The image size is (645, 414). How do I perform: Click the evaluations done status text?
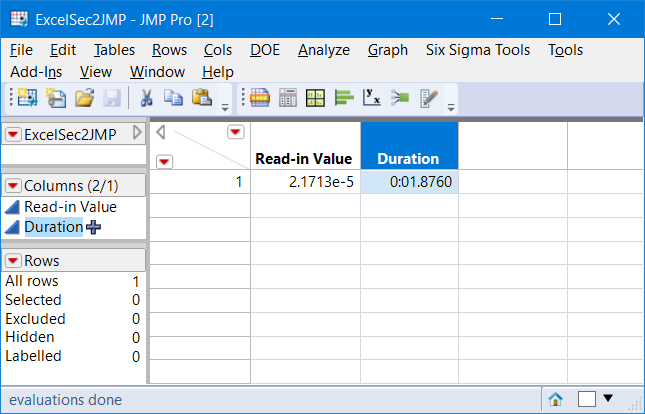65,400
